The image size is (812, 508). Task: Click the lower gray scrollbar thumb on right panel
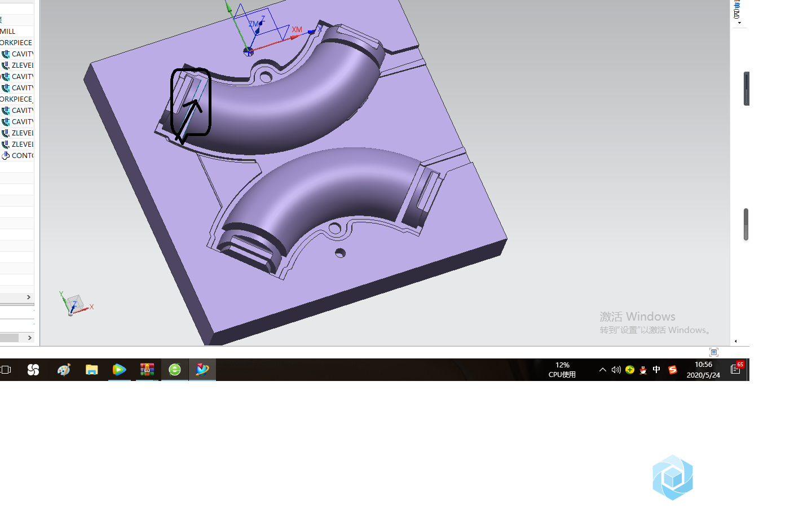[746, 224]
